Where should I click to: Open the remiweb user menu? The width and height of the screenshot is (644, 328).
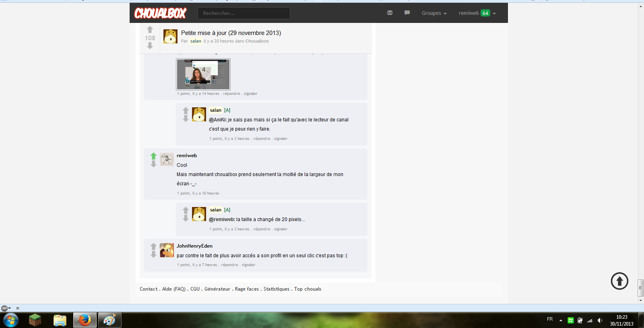477,13
